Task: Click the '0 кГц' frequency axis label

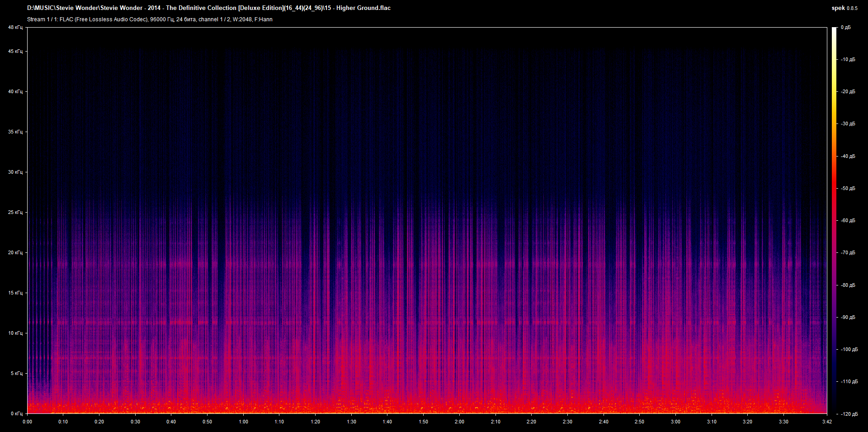Action: click(x=17, y=414)
